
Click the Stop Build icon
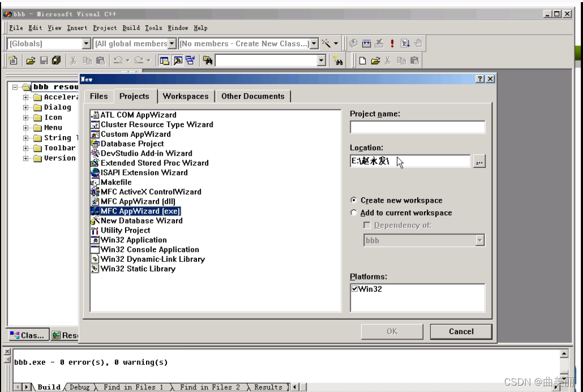[x=379, y=43]
